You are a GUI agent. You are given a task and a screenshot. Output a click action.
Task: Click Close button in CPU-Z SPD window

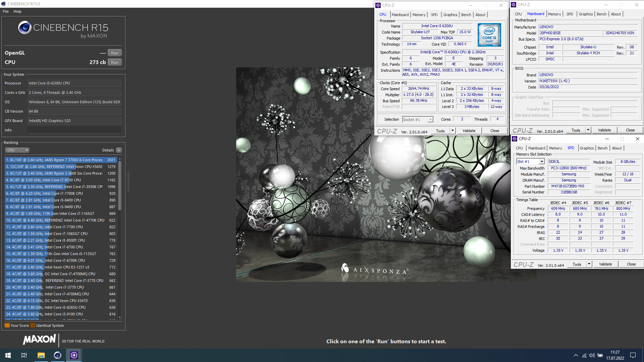tap(631, 264)
